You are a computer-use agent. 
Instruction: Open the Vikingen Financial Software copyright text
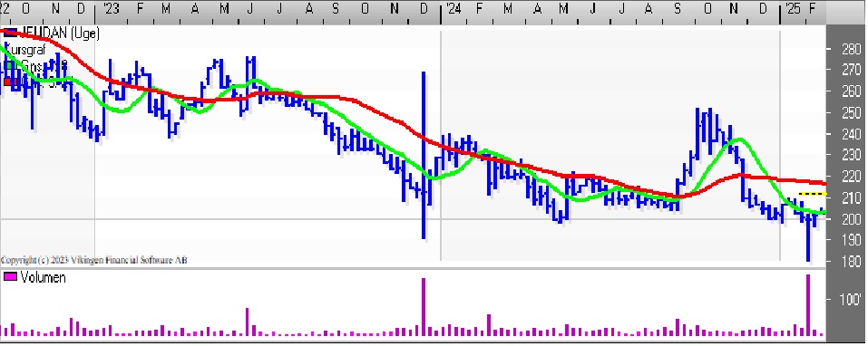[93, 260]
